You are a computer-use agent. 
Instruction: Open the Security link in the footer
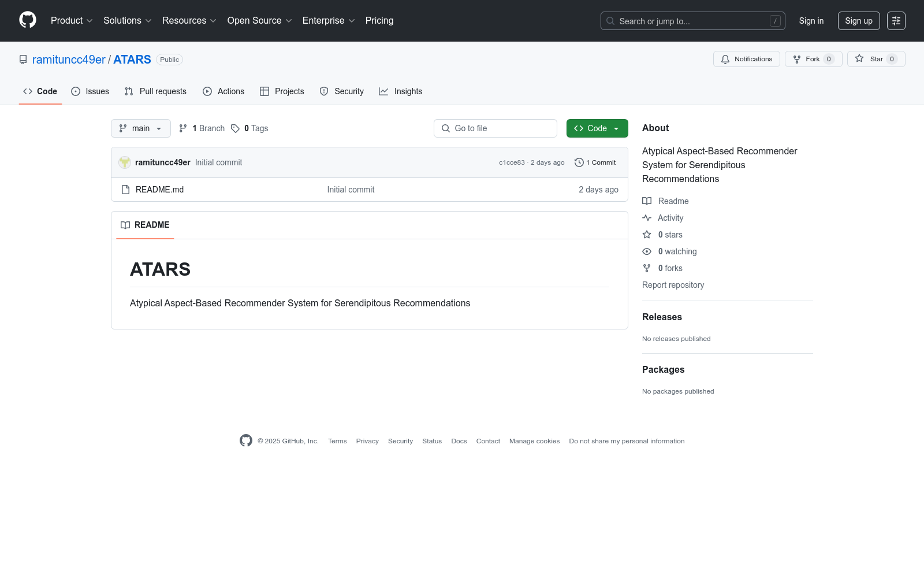400,441
